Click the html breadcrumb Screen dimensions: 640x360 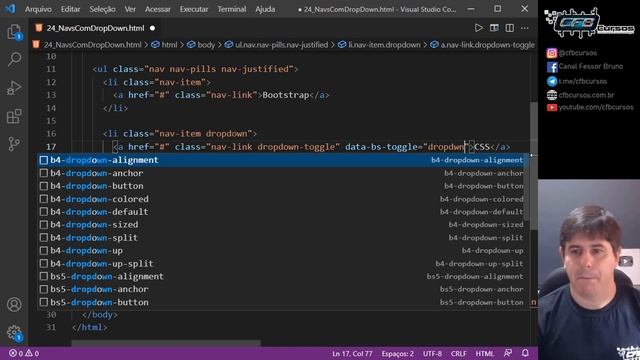coord(164,45)
